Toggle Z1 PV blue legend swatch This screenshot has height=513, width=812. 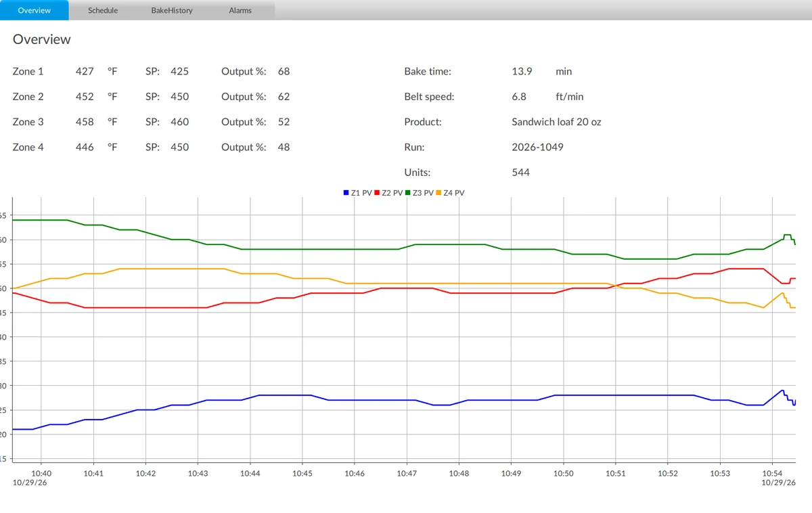click(346, 193)
